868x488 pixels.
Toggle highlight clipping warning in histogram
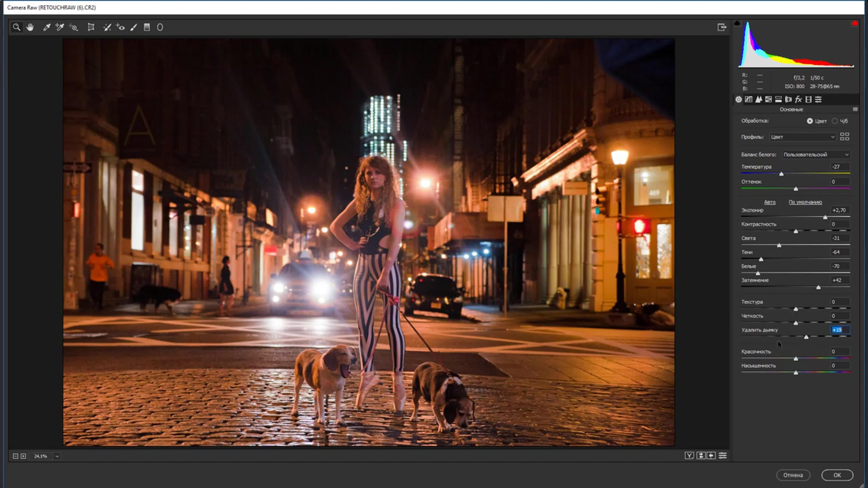coord(855,23)
